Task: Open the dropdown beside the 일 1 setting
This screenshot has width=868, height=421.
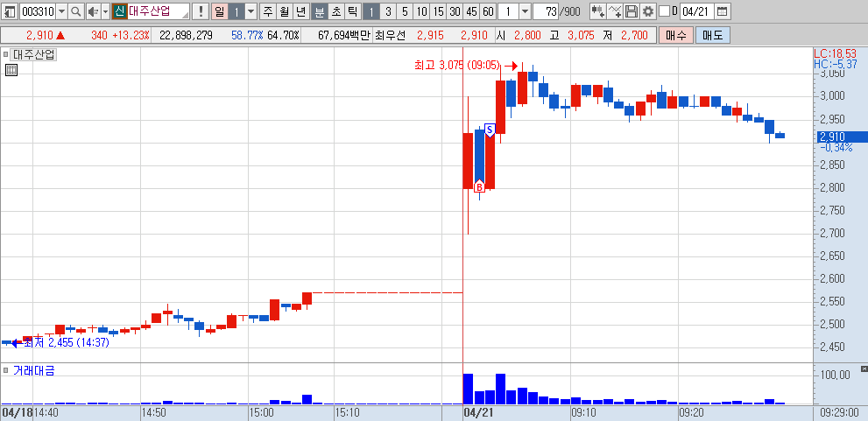Action: pos(251,11)
